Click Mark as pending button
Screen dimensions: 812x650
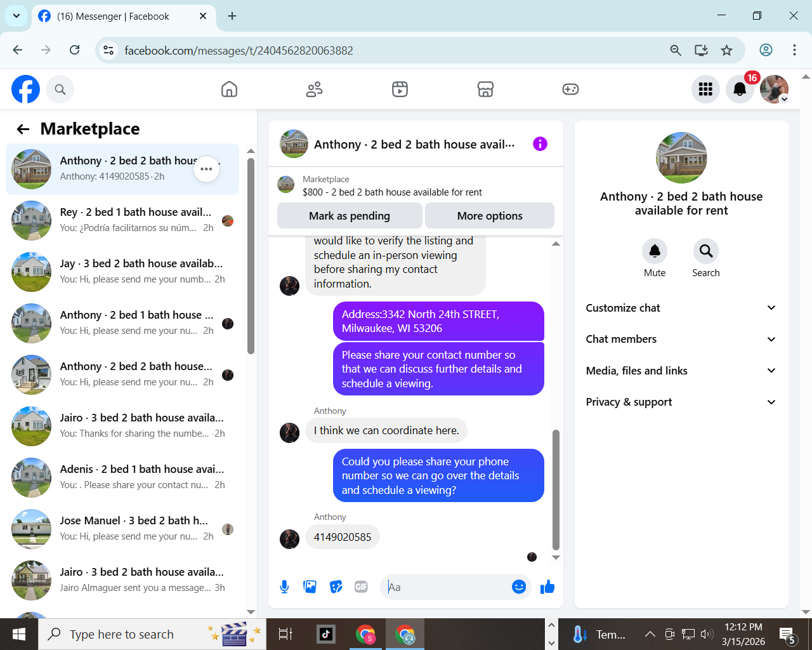pyautogui.click(x=350, y=216)
